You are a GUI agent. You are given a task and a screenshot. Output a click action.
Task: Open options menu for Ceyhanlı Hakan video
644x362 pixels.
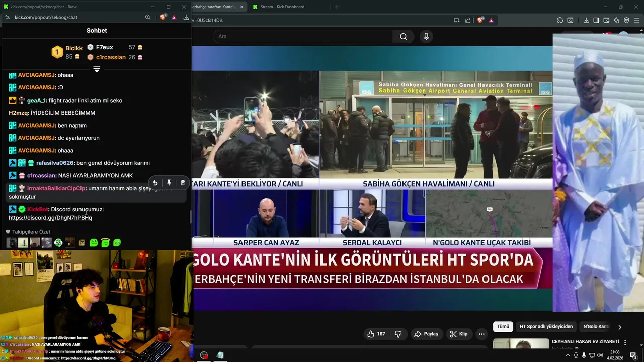[x=625, y=342]
